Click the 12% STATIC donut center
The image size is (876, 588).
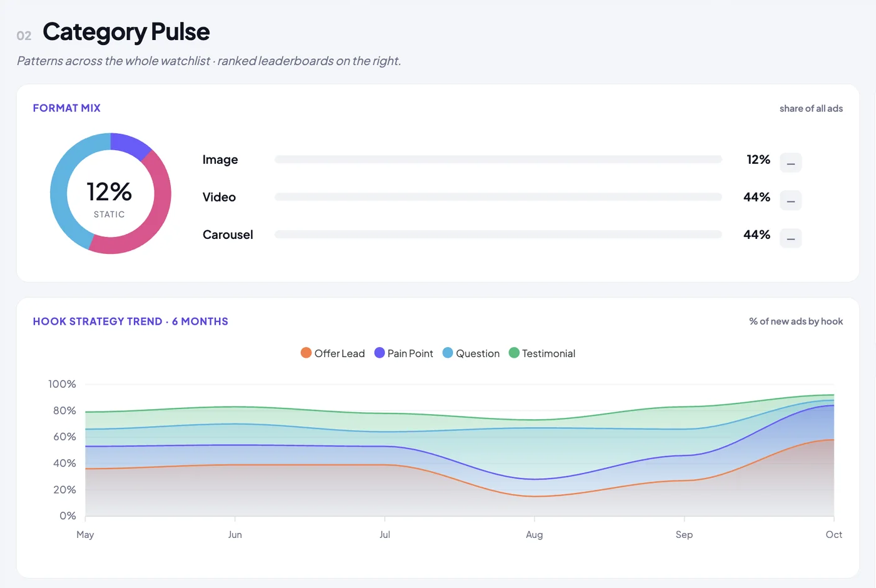[109, 198]
